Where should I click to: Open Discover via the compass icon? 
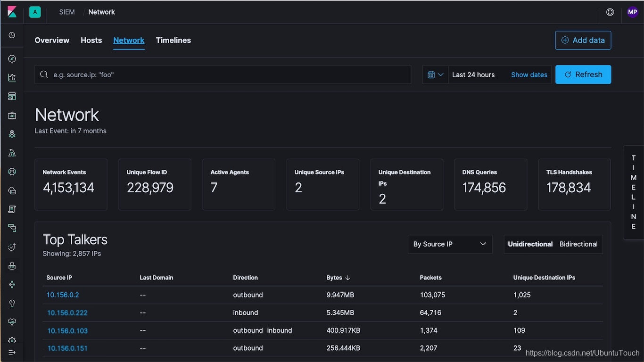coord(12,59)
